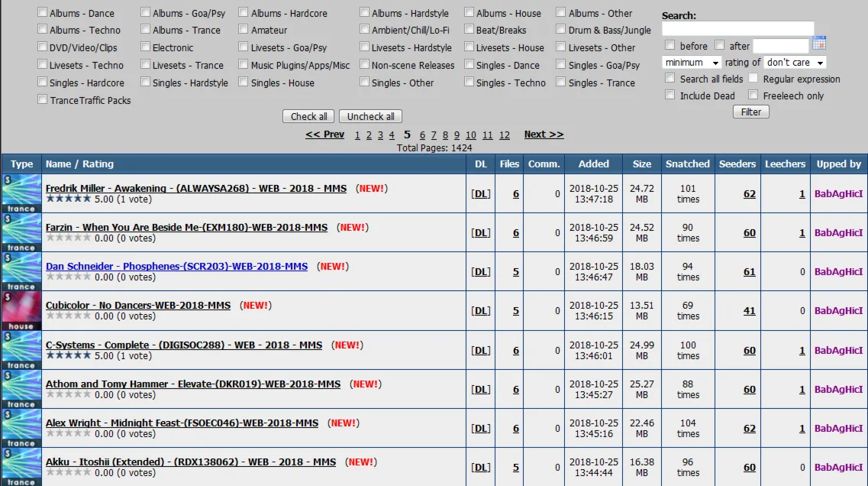The width and height of the screenshot is (868, 486).
Task: View 41 seeders of Cubicolor torrent
Action: [749, 311]
